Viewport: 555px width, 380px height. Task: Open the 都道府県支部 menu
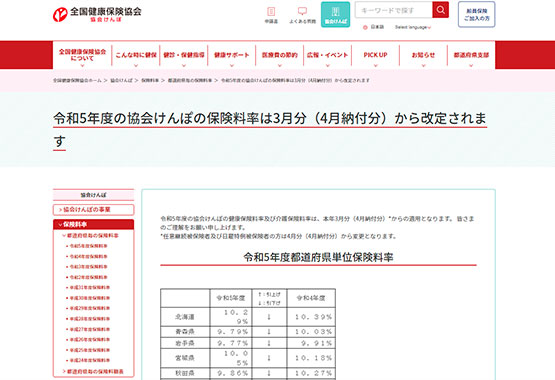tap(471, 55)
